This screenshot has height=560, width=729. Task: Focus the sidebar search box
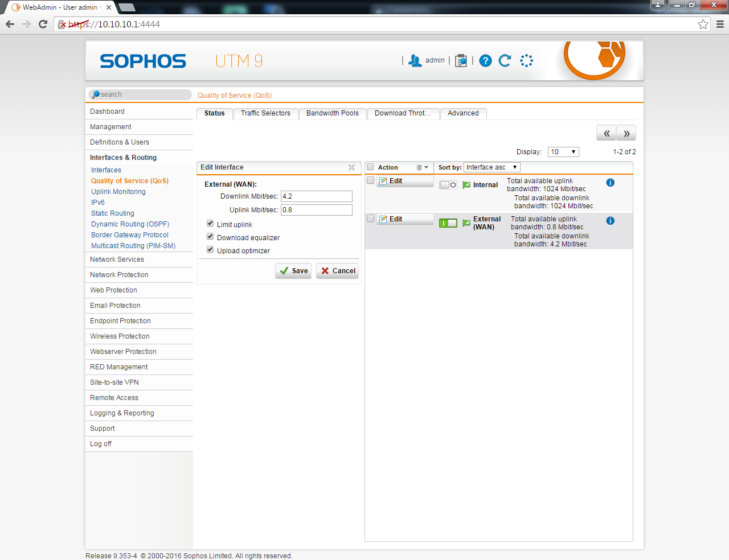click(x=140, y=94)
